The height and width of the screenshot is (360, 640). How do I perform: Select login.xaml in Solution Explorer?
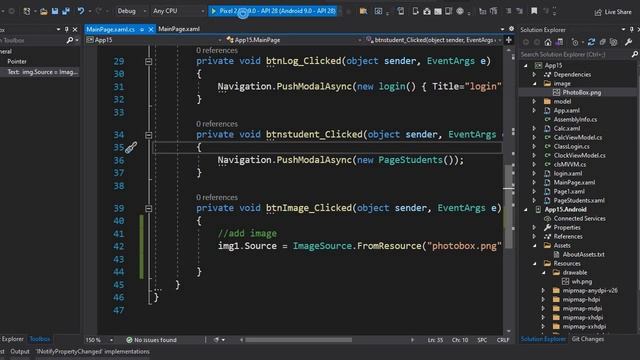(568, 173)
